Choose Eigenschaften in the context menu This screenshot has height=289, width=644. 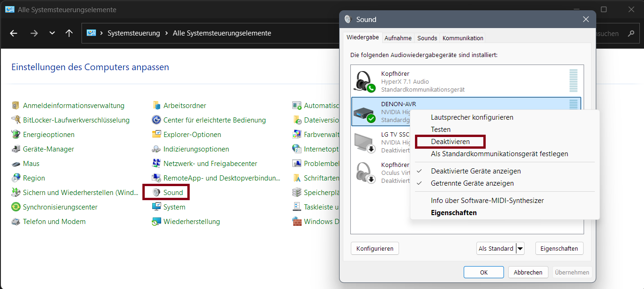point(504,213)
